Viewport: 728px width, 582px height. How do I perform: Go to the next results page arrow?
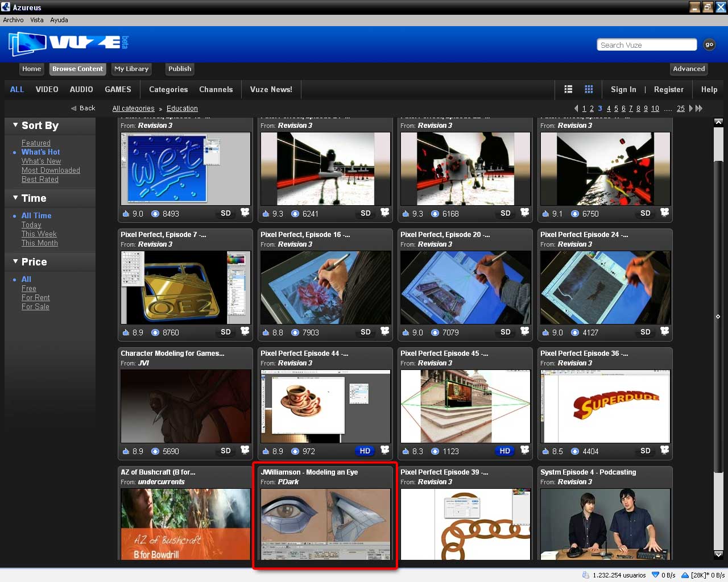(x=691, y=108)
